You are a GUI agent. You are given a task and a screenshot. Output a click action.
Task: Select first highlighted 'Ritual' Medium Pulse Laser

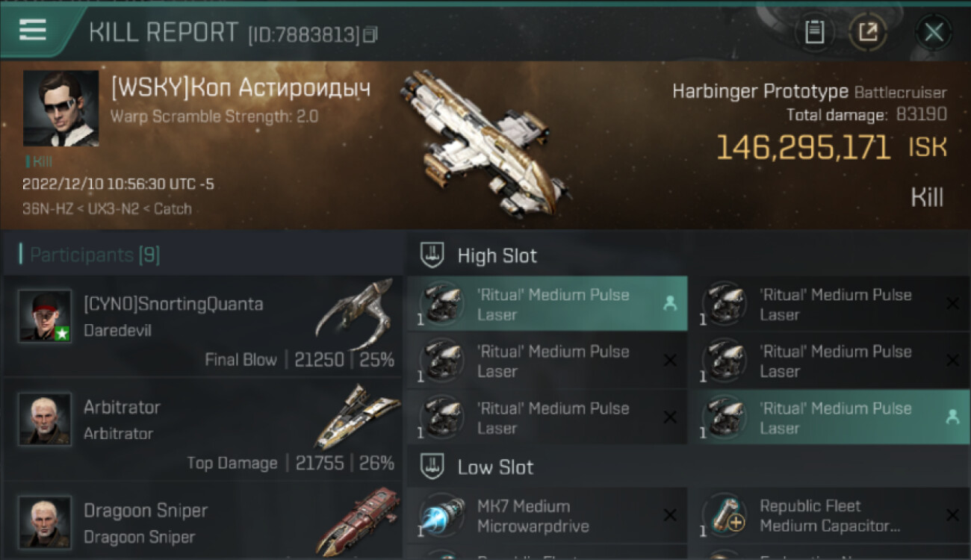click(x=547, y=304)
